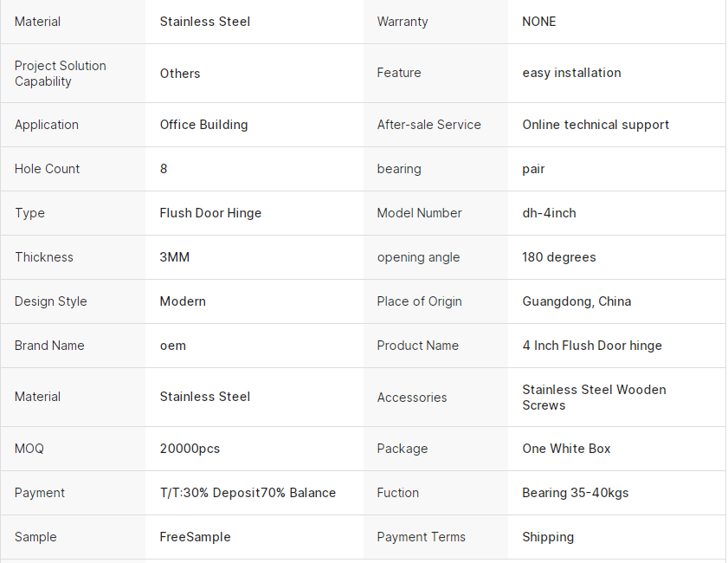Screen dimensions: 728x563
Task: Select the 'FreeSample' value cell
Action: point(195,537)
